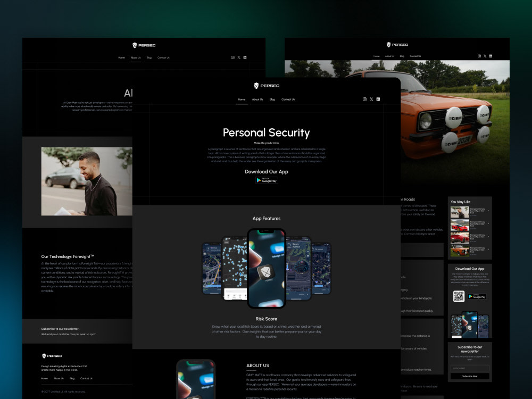Screen dimensions: 532x399
Task: Click Blog link in left page footer
Action: [x=72, y=378]
